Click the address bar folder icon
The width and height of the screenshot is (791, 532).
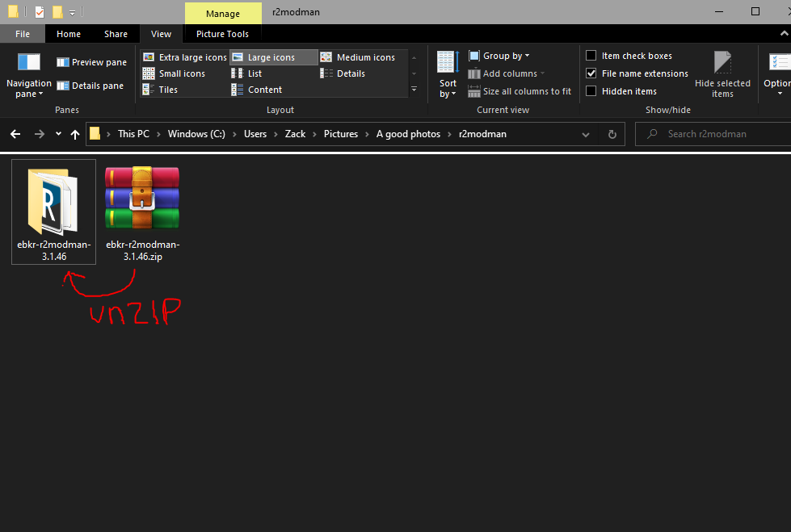[x=95, y=134]
